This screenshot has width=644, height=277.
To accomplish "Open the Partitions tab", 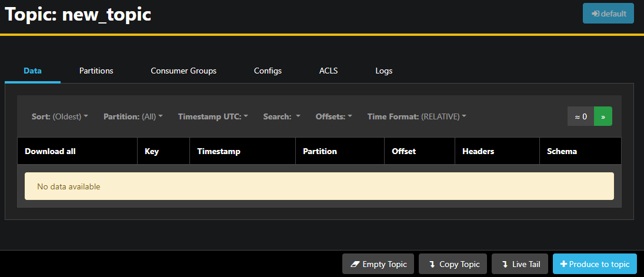I will tap(96, 71).
